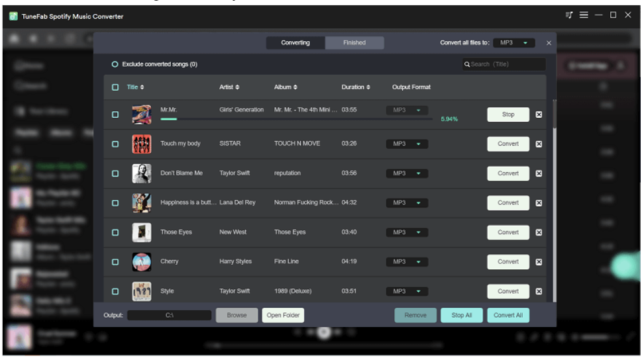
Task: Convert the Cherry song
Action: pyautogui.click(x=508, y=262)
